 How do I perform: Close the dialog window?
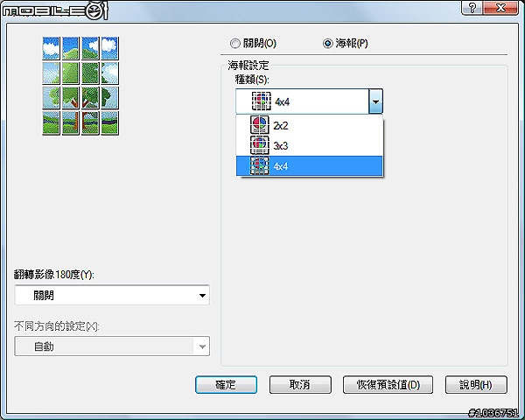500,8
